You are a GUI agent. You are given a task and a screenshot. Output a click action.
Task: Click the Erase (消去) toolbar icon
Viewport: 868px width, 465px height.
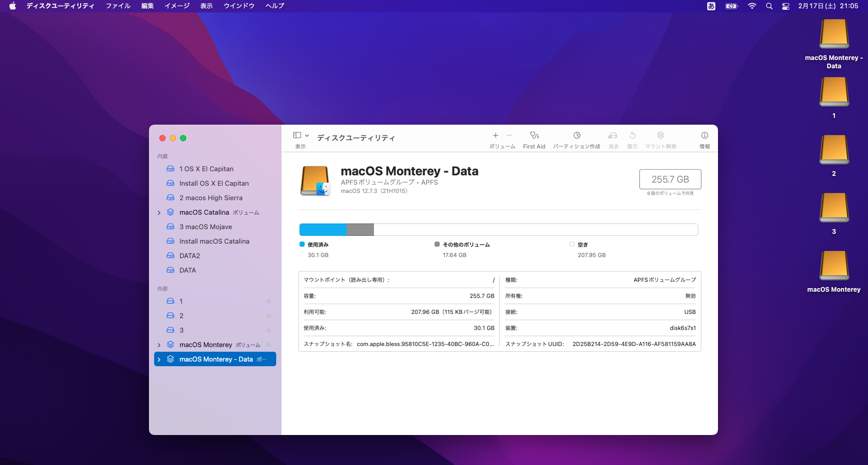point(613,136)
